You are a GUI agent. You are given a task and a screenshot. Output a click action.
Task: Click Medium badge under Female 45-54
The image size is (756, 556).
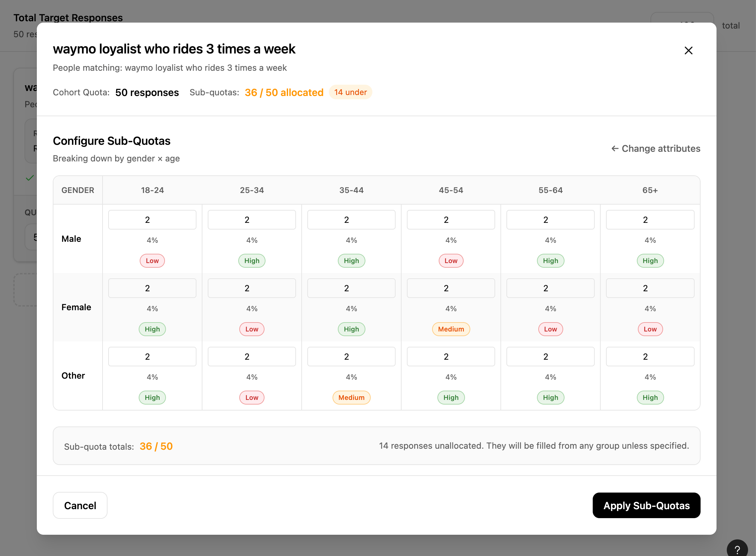(x=451, y=329)
